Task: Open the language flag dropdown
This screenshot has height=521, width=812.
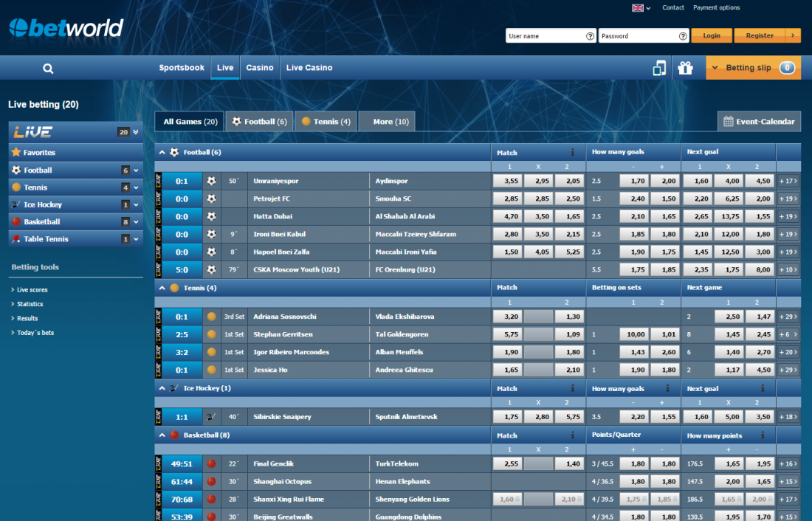Action: click(x=641, y=8)
